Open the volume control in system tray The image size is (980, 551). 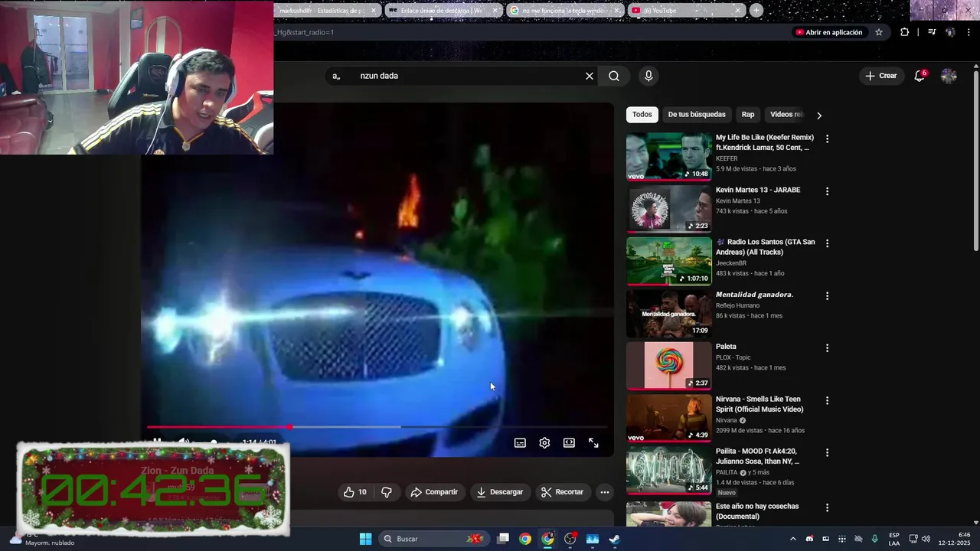926,539
